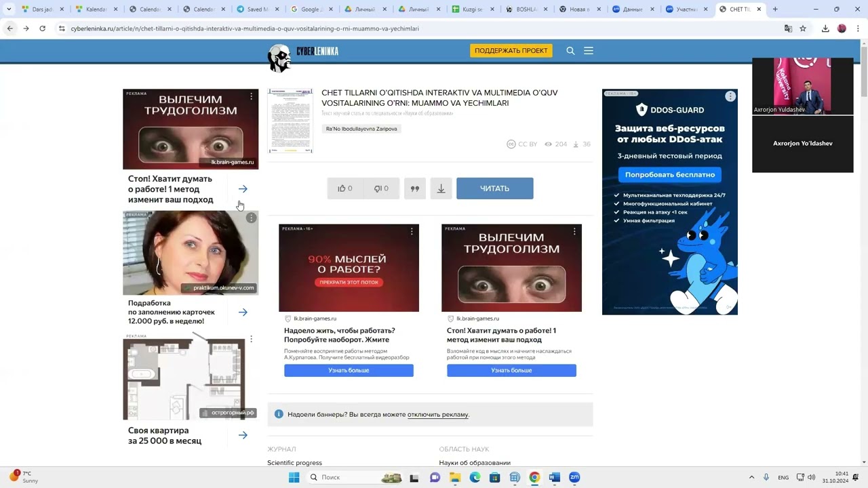Click 'ПОДДЕРЖАТЬ ПРОЕКТ' button

(x=511, y=51)
